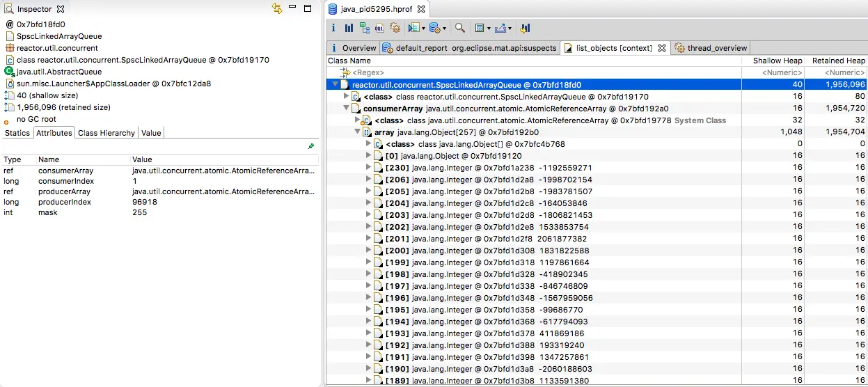This screenshot has width=868, height=387.
Task: Open dropdown arrow next to export icon
Action: pyautogui.click(x=510, y=29)
